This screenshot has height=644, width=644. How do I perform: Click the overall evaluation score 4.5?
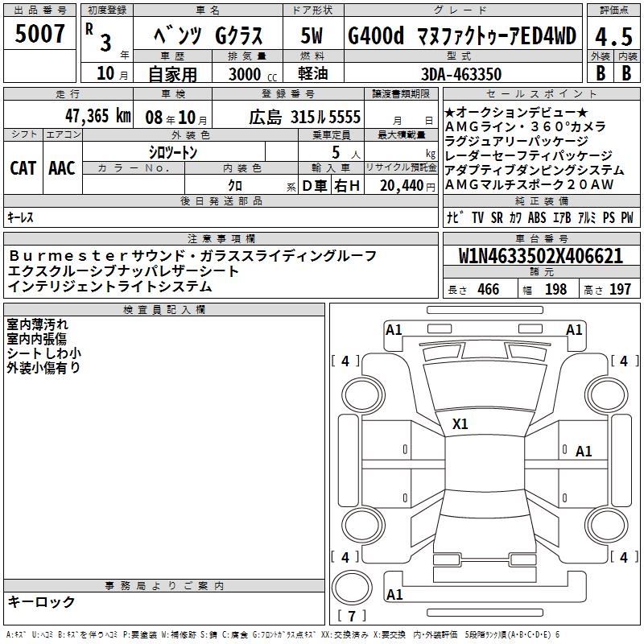(x=614, y=37)
